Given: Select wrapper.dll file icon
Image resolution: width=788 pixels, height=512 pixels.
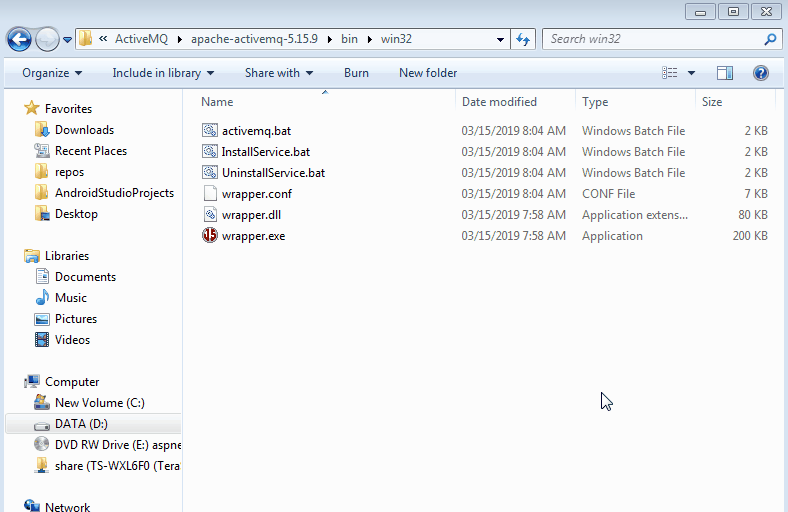Looking at the screenshot, I should click(x=210, y=215).
